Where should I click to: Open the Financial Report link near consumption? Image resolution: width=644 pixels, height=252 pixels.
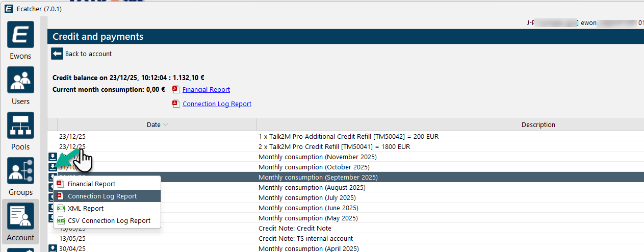point(206,89)
